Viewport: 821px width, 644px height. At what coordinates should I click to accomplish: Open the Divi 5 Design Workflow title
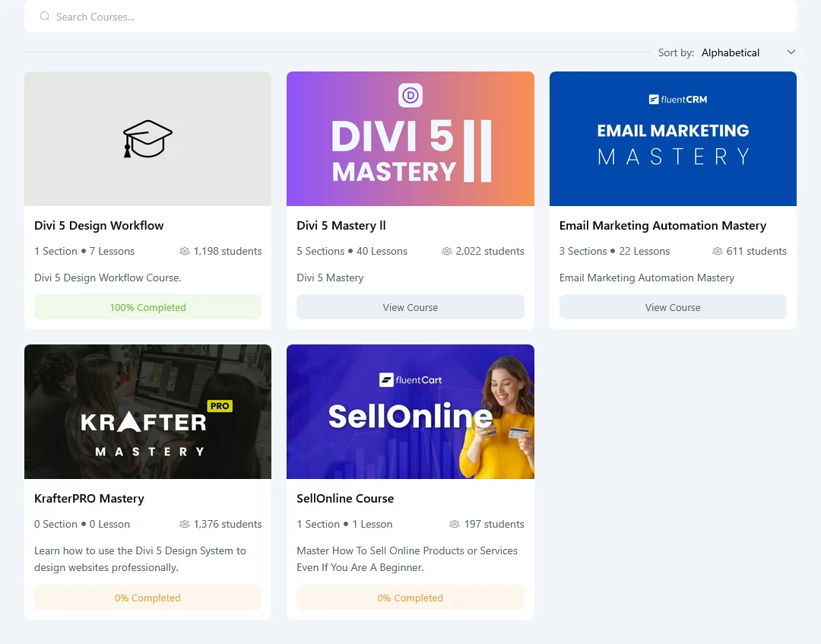tap(99, 226)
